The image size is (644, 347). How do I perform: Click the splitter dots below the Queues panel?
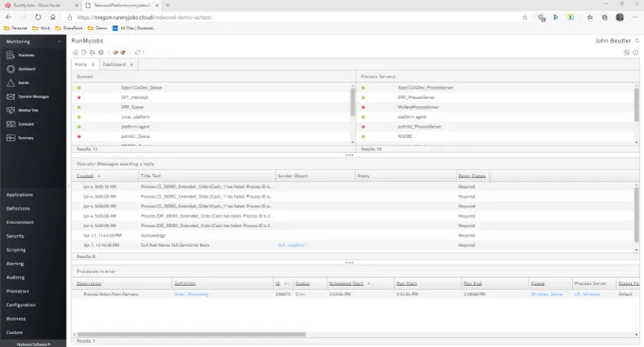point(349,155)
